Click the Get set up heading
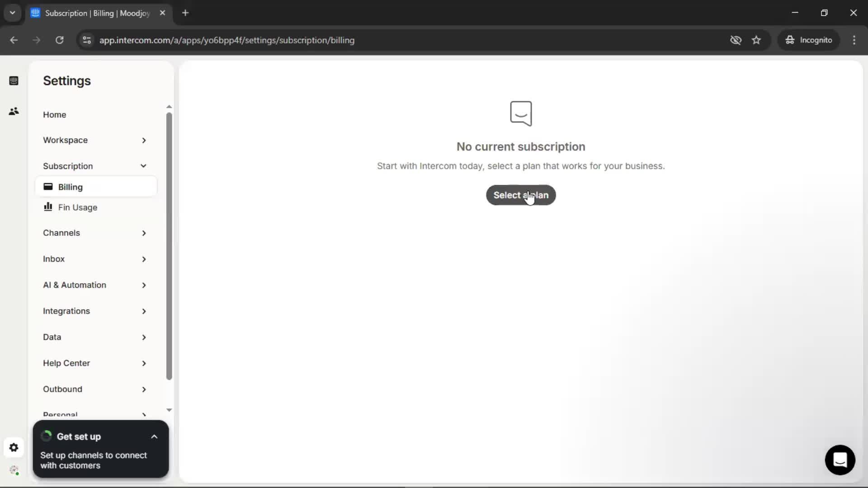Image resolution: width=868 pixels, height=488 pixels. (x=79, y=436)
